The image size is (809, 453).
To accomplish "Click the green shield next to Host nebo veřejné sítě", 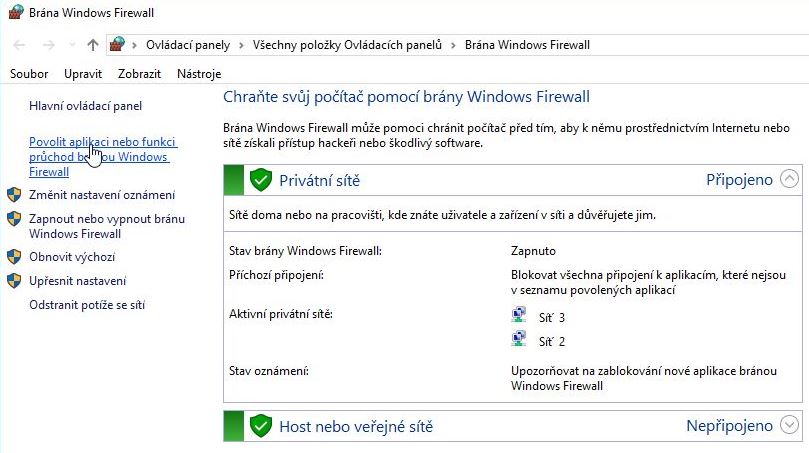I will tap(261, 426).
